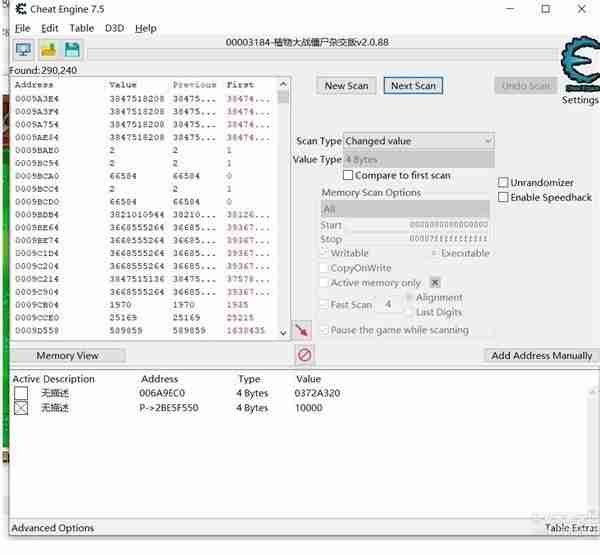The height and width of the screenshot is (555, 600).
Task: Open the process list computer icon
Action: click(23, 50)
